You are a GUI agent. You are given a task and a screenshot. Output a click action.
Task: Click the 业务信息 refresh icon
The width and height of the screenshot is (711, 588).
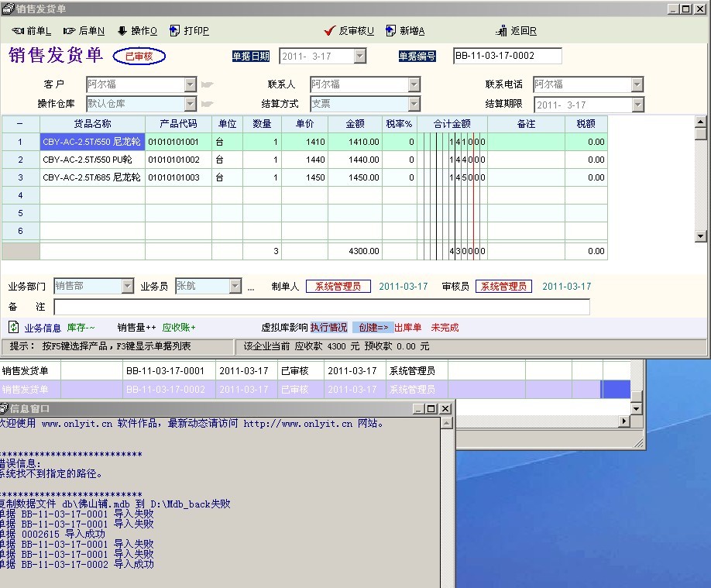click(14, 327)
